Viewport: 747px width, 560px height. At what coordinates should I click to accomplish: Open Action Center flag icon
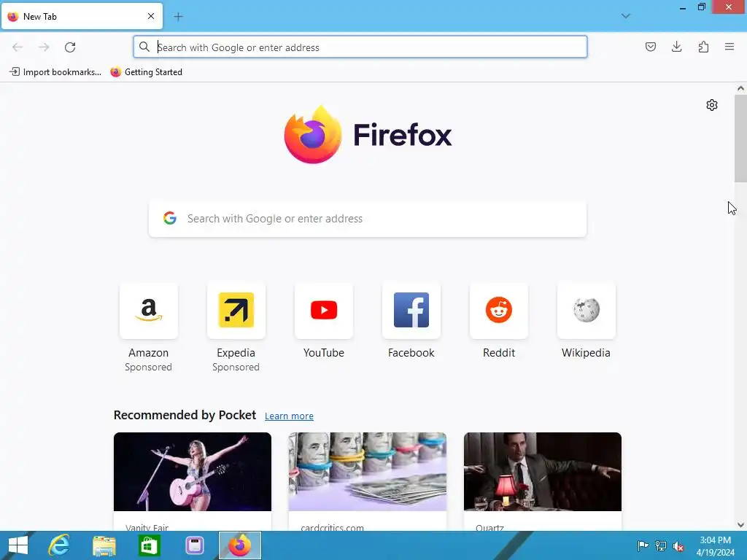click(x=643, y=545)
